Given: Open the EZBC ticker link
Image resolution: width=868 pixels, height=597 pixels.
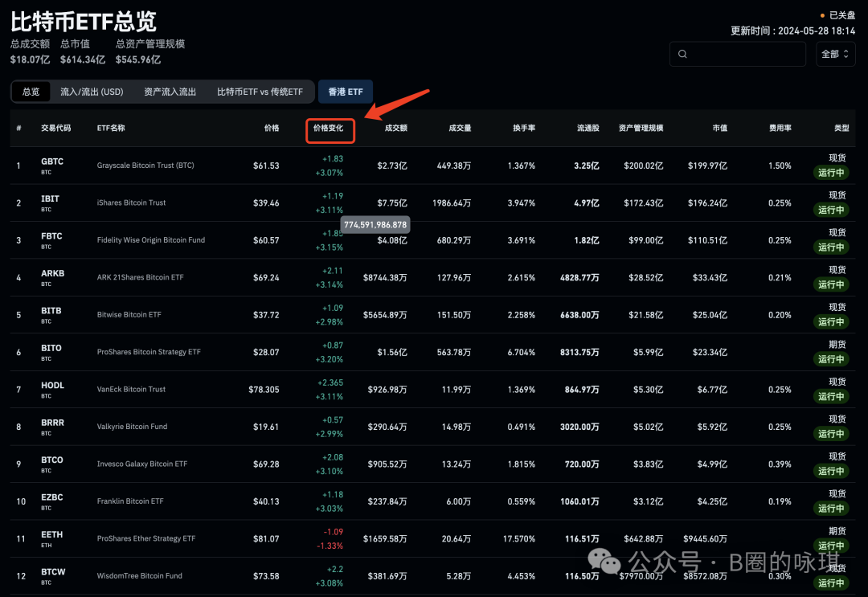Looking at the screenshot, I should click(x=52, y=497).
